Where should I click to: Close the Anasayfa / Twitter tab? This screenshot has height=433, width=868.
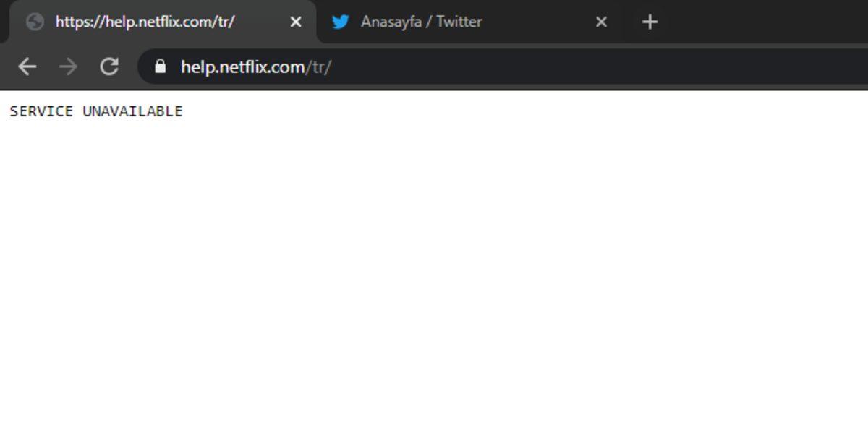pos(601,22)
